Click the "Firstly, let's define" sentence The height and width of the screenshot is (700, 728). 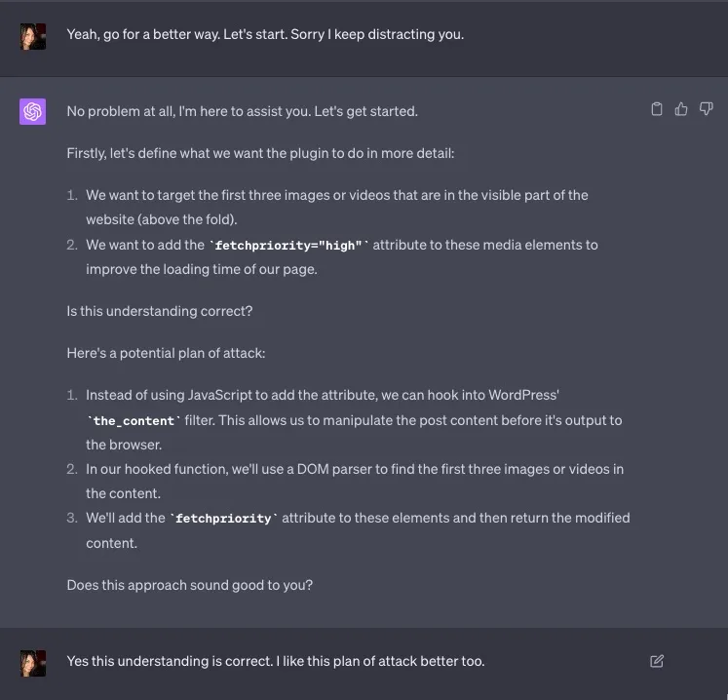tap(260, 153)
